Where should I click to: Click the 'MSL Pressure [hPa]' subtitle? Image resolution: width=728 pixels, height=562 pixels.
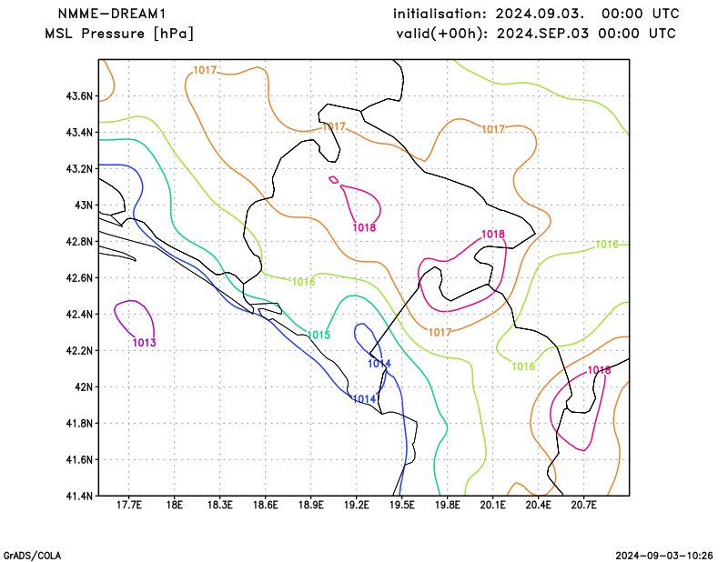[x=119, y=34]
